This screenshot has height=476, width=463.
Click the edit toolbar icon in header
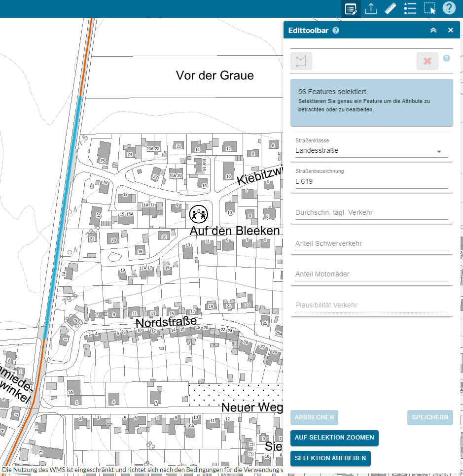point(351,9)
